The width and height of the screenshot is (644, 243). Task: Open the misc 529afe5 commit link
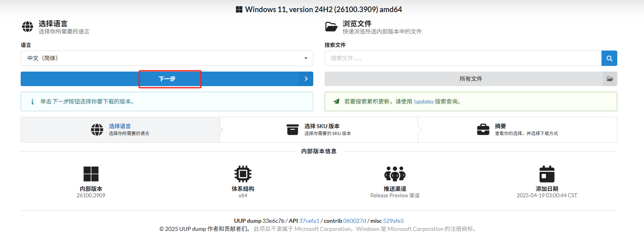(x=393, y=221)
